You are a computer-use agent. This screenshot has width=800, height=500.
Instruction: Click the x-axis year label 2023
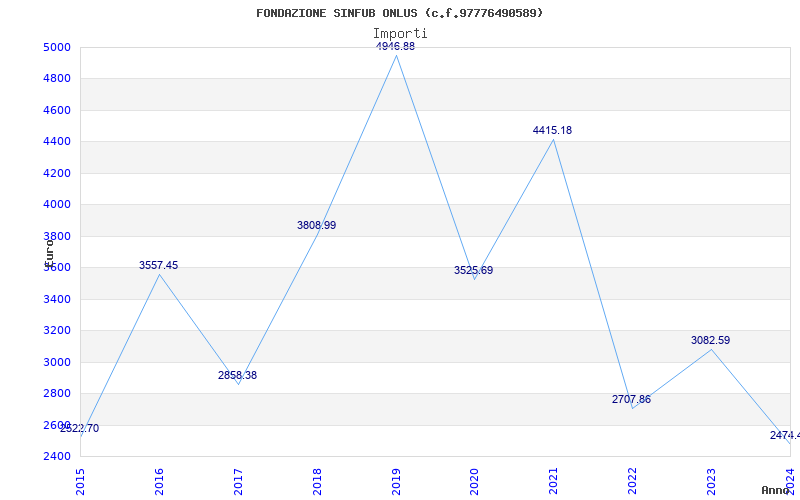(x=712, y=481)
